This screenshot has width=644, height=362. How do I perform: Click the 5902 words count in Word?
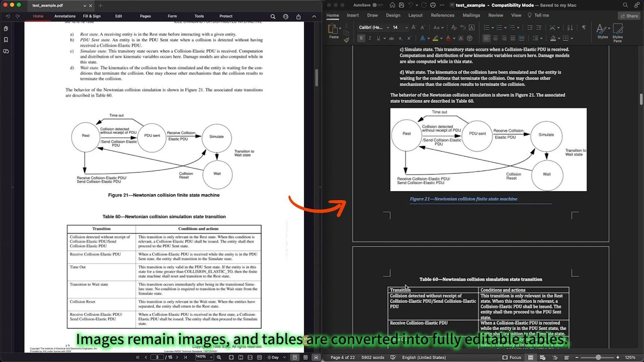click(x=373, y=357)
